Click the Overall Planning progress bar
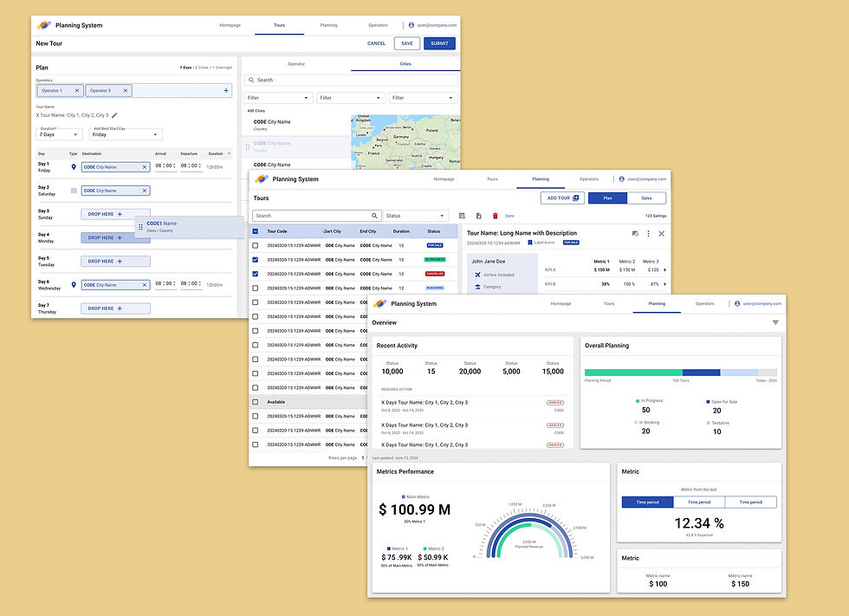The height and width of the screenshot is (616, 849). pos(681,373)
